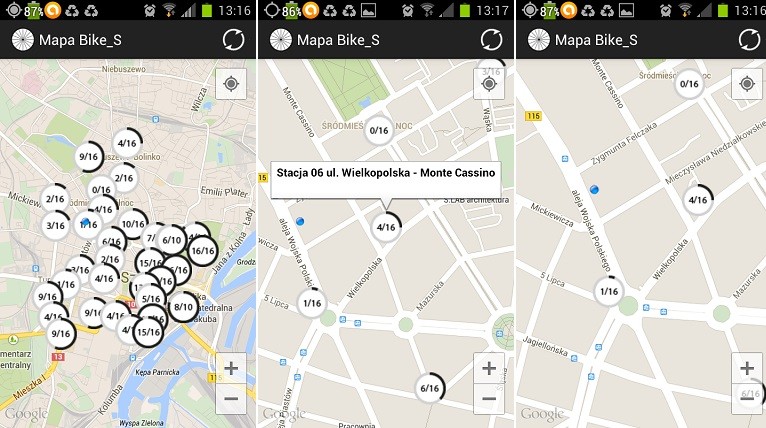Select the 6/16 station marker on the middle map

[x=430, y=388]
